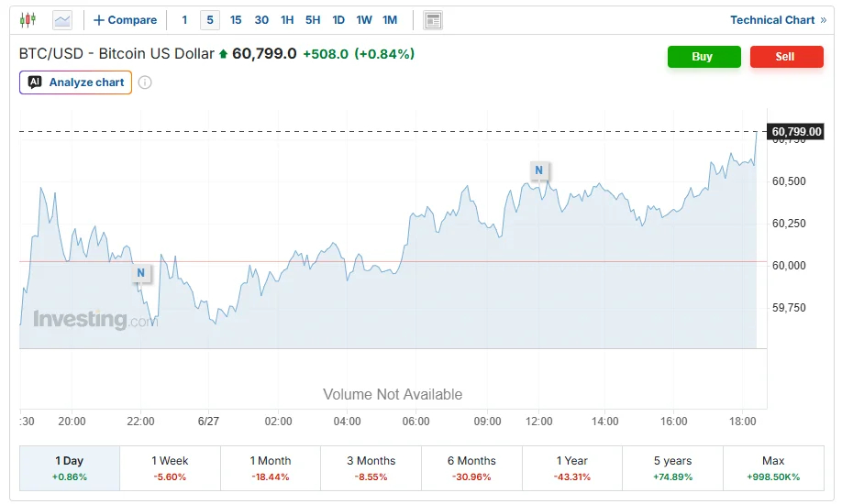Viewport: 842px width, 504px height.
Task: Select the 1 Week range tab
Action: click(x=170, y=468)
